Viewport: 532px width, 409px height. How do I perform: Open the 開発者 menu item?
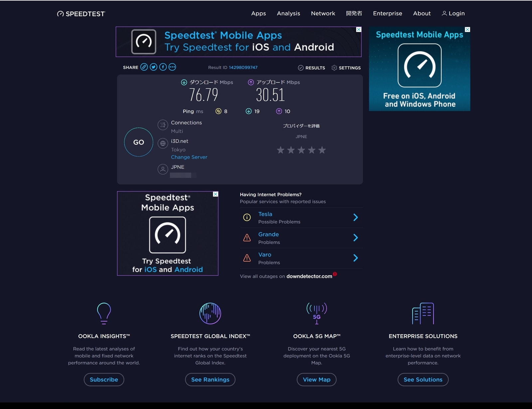(354, 13)
